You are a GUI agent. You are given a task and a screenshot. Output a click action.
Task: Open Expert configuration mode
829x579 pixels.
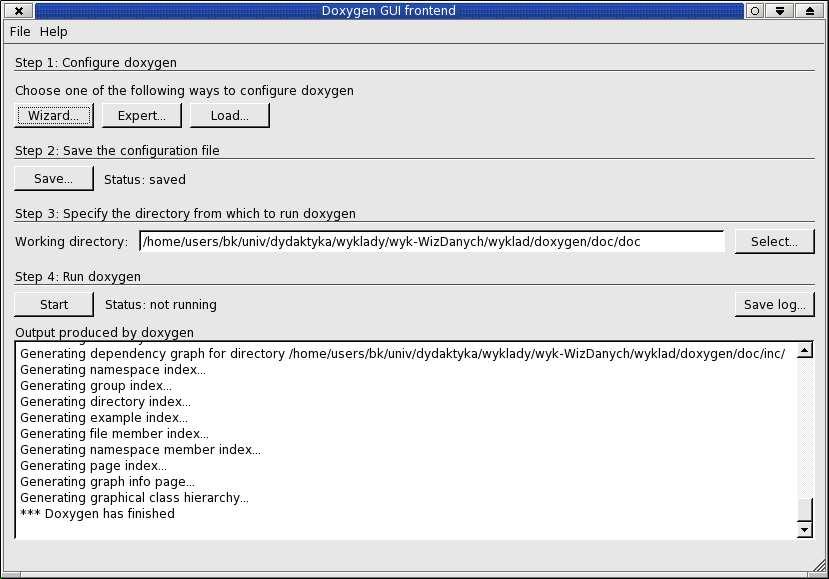pyautogui.click(x=142, y=115)
